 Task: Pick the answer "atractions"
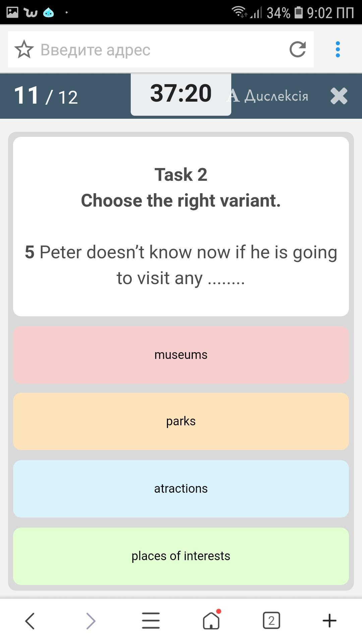tap(181, 489)
